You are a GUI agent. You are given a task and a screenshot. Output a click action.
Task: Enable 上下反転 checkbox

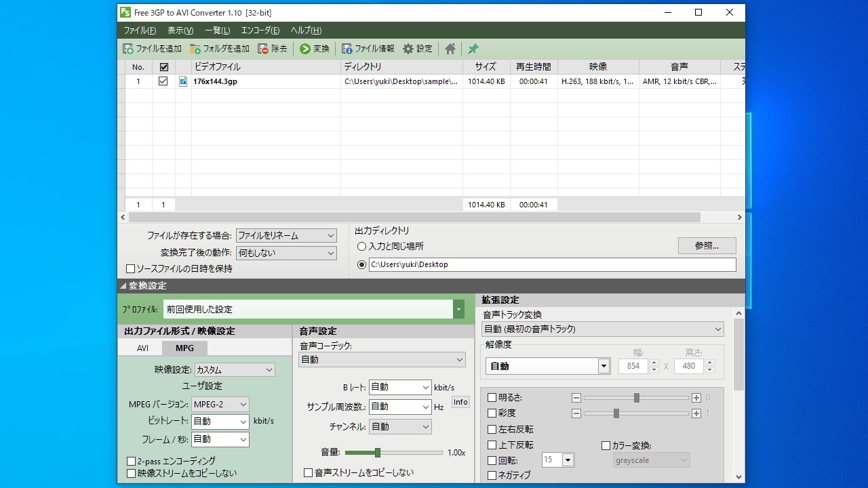492,445
